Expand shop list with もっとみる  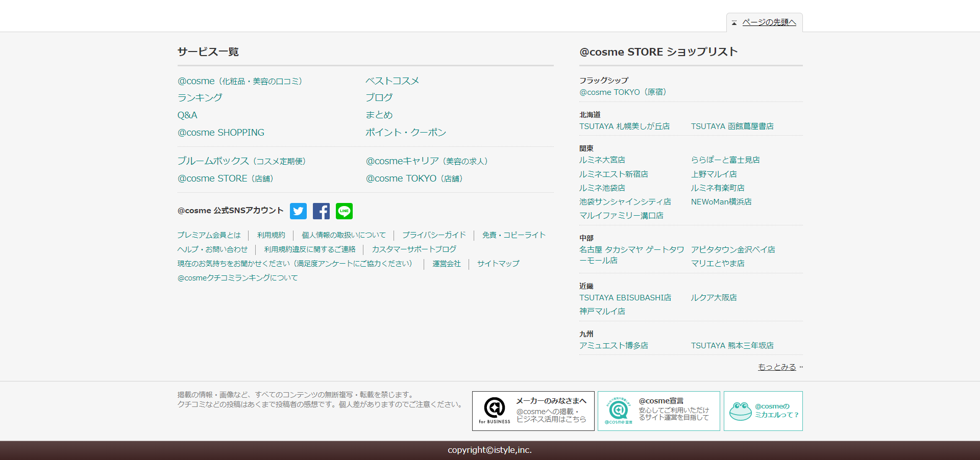point(777,367)
